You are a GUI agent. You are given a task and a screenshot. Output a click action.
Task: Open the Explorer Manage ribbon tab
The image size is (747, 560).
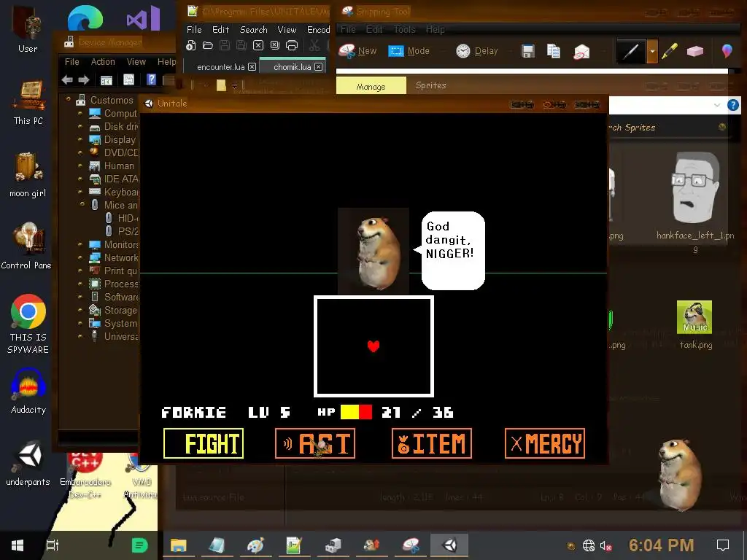coord(371,86)
